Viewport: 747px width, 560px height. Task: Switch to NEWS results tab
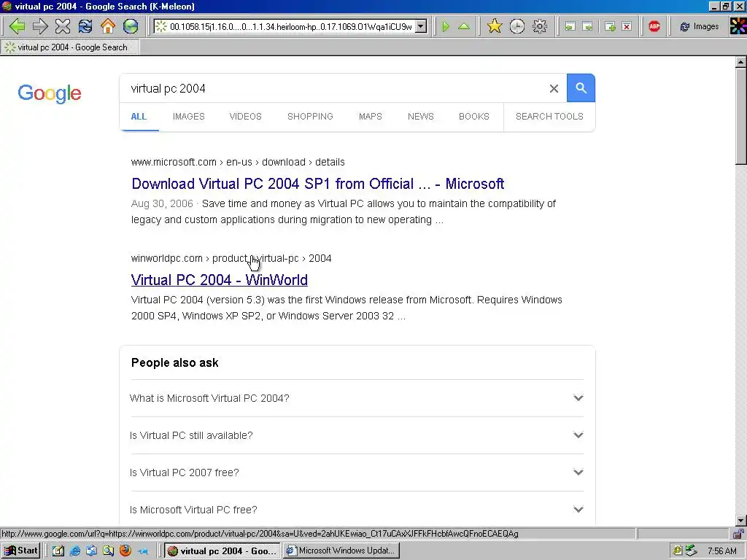[x=421, y=117]
